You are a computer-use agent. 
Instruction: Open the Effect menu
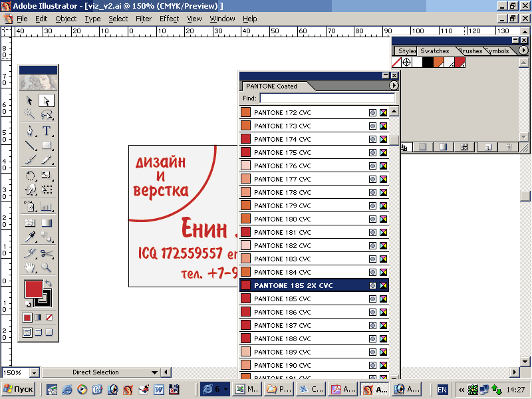click(x=169, y=19)
